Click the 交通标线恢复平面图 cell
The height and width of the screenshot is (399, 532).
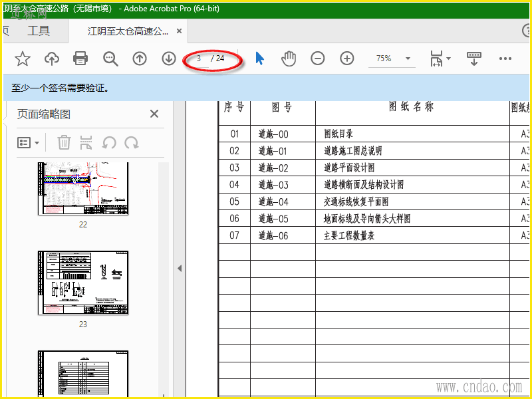412,201
